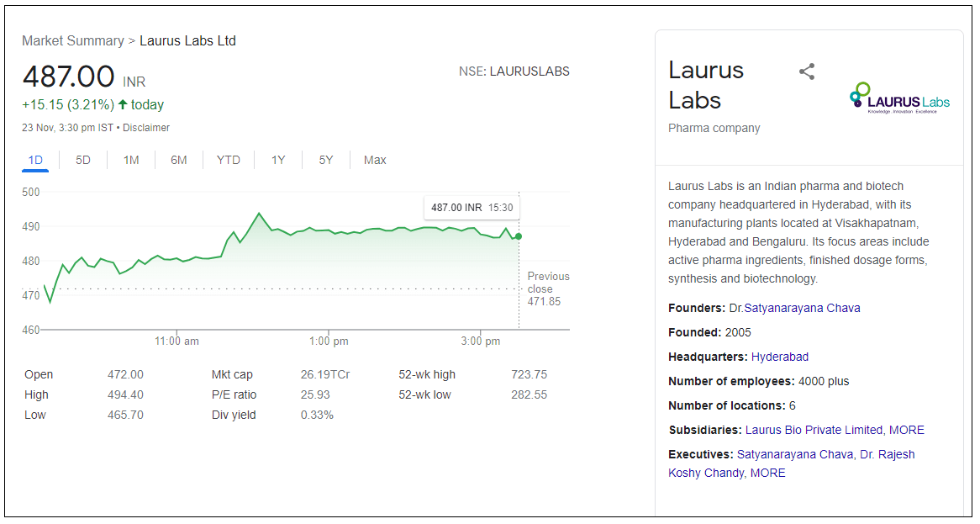Click the 52-wk high value 723.75
Screen dimensions: 980x524
(529, 374)
